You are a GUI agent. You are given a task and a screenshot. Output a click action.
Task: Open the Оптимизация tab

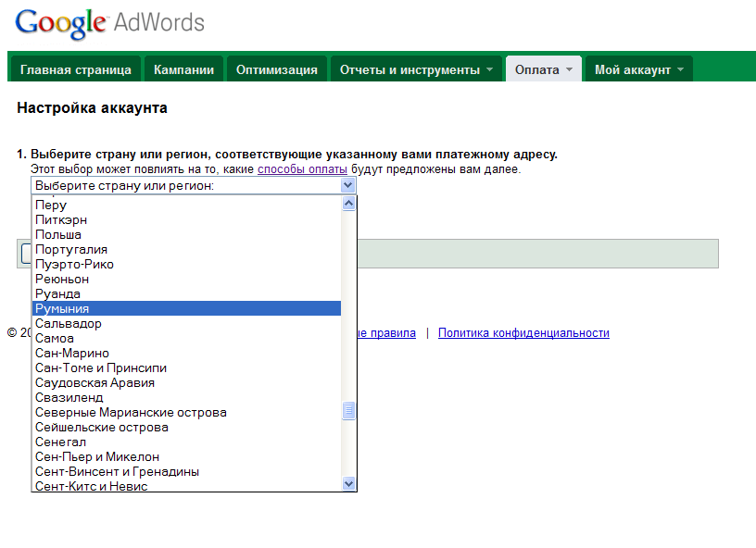276,69
